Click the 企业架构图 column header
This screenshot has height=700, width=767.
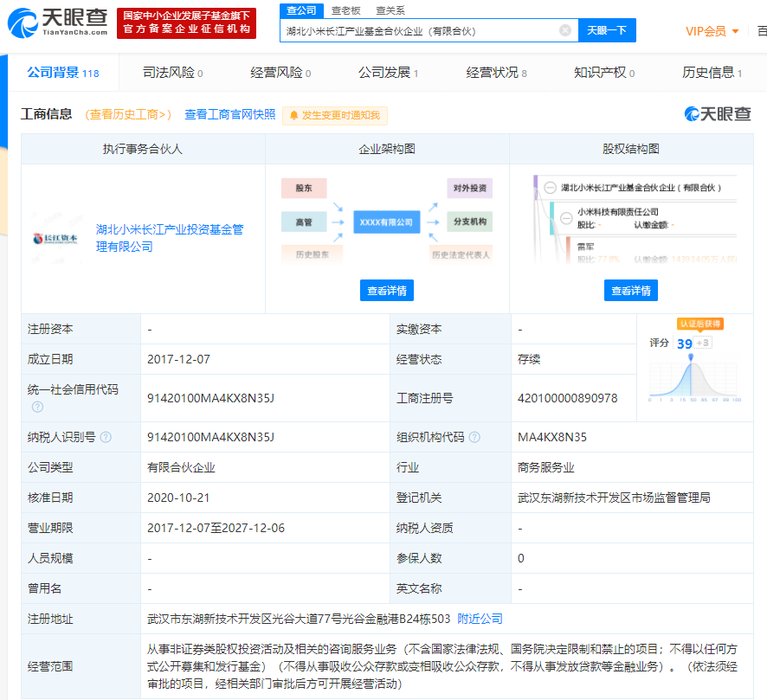point(387,149)
